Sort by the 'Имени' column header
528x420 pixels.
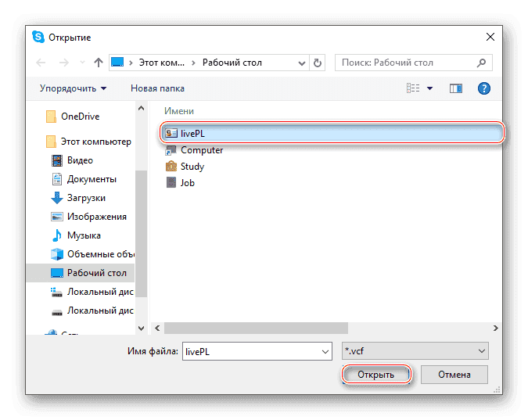pyautogui.click(x=179, y=111)
